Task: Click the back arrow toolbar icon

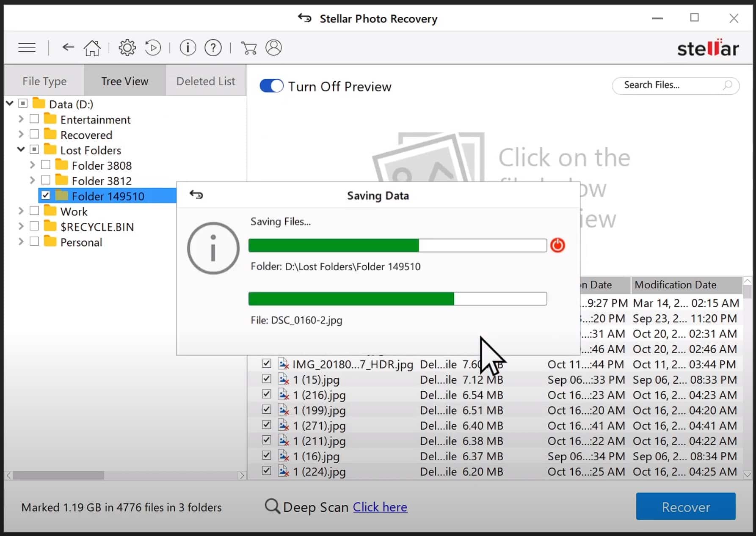Action: pyautogui.click(x=68, y=47)
